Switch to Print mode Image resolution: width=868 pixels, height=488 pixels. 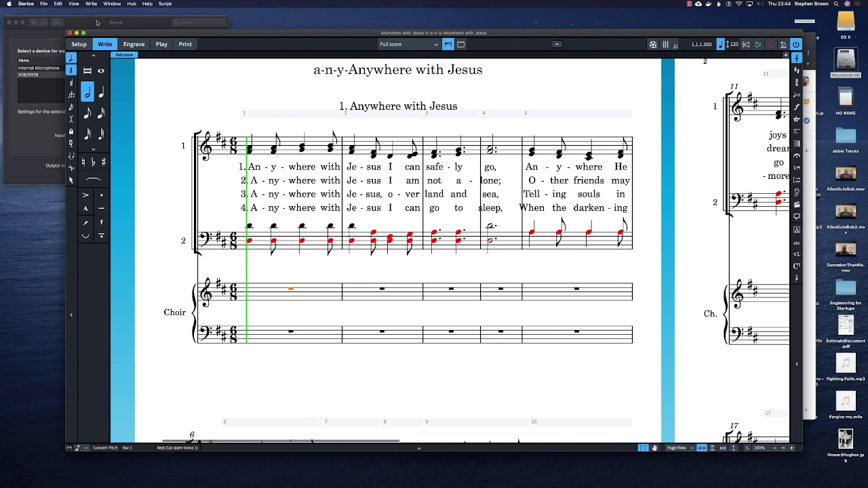[185, 44]
